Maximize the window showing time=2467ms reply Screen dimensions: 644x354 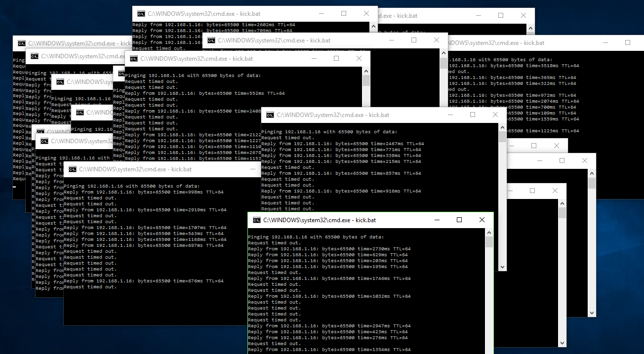pos(473,115)
